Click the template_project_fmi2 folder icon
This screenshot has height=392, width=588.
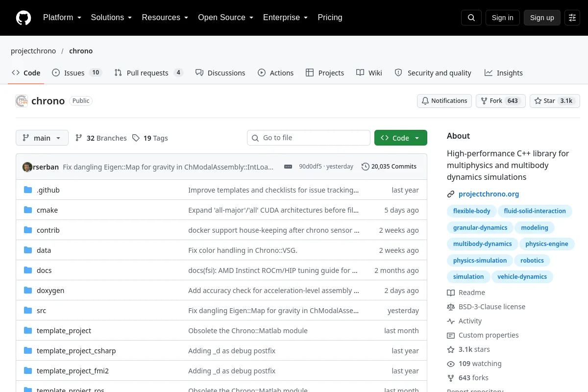(x=28, y=370)
